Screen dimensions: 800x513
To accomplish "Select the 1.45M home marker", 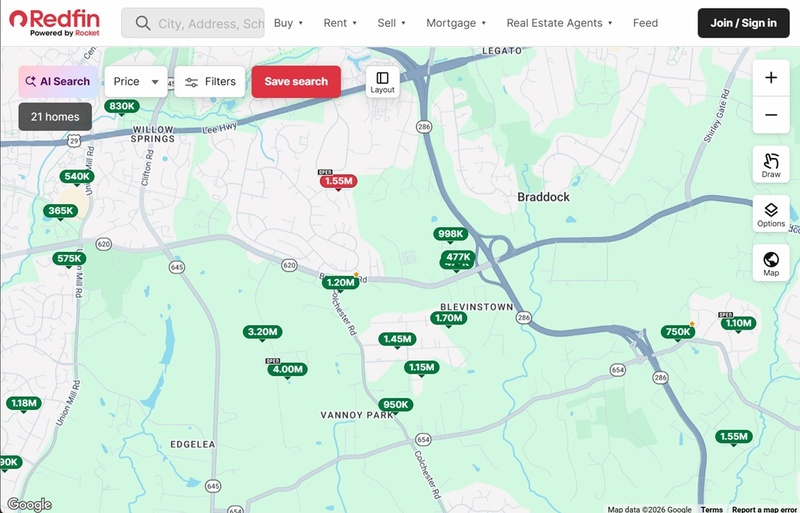I will (397, 339).
